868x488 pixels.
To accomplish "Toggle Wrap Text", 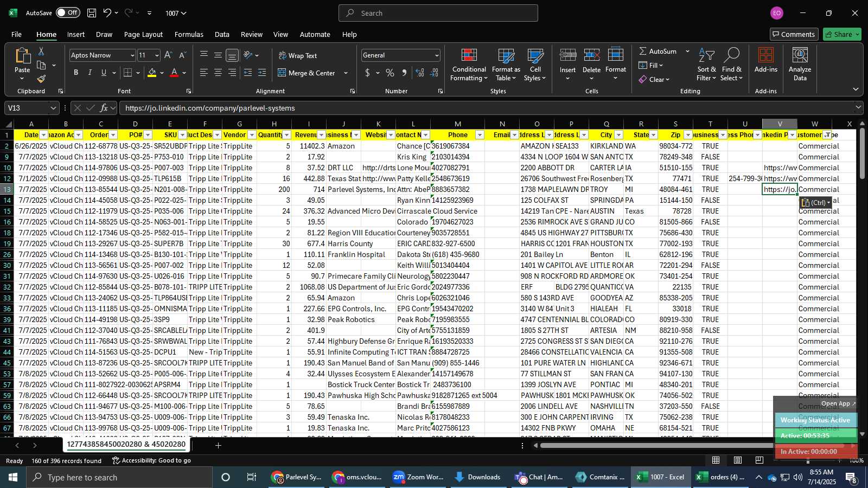I will point(298,55).
